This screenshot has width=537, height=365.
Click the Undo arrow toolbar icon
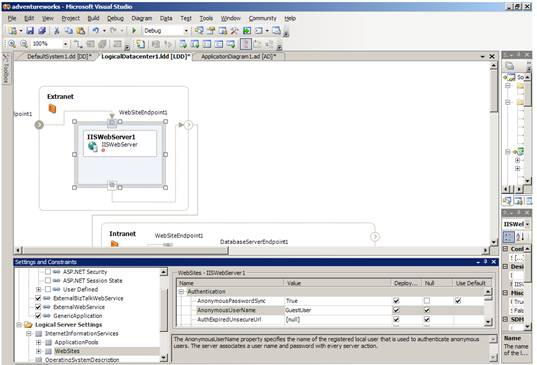point(96,31)
